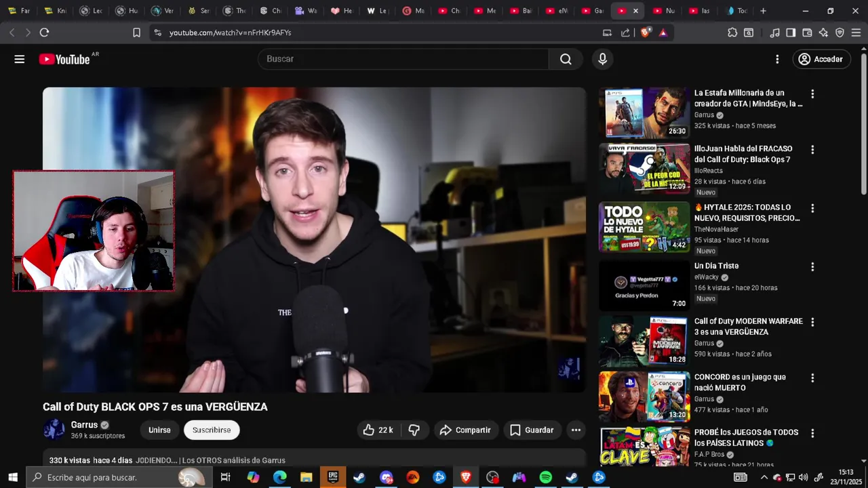868x488 pixels.
Task: Subscribe to Garrus with Suscribirse
Action: point(212,430)
